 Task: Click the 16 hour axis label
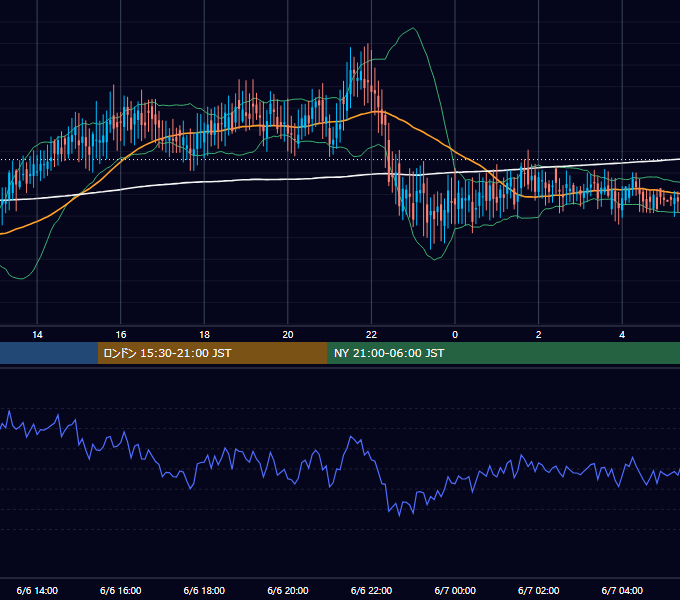click(x=121, y=335)
